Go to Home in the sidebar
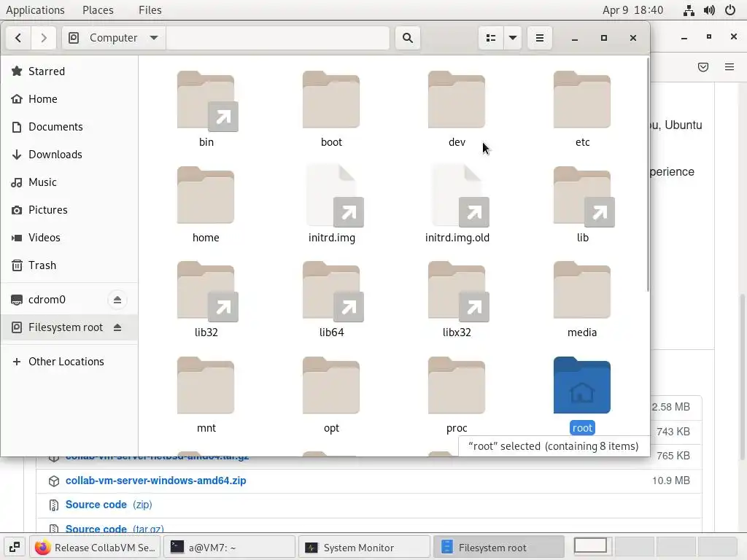 (x=69, y=98)
